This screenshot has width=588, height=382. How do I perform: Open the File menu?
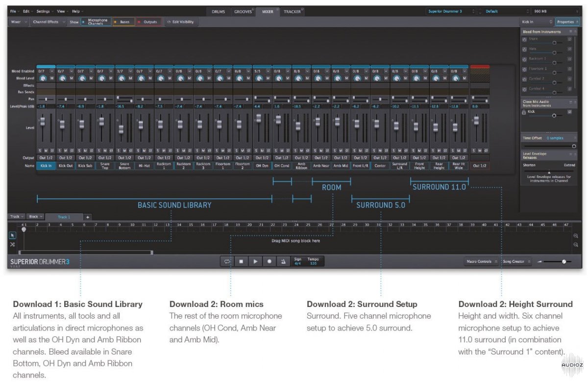[15, 11]
